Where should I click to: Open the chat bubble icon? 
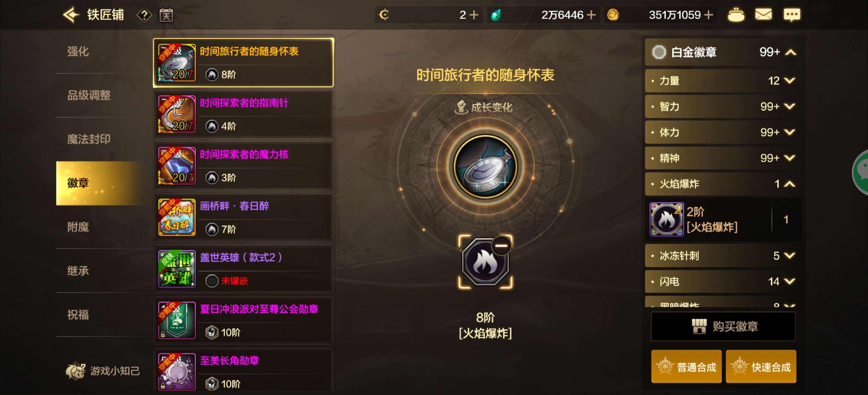(791, 15)
